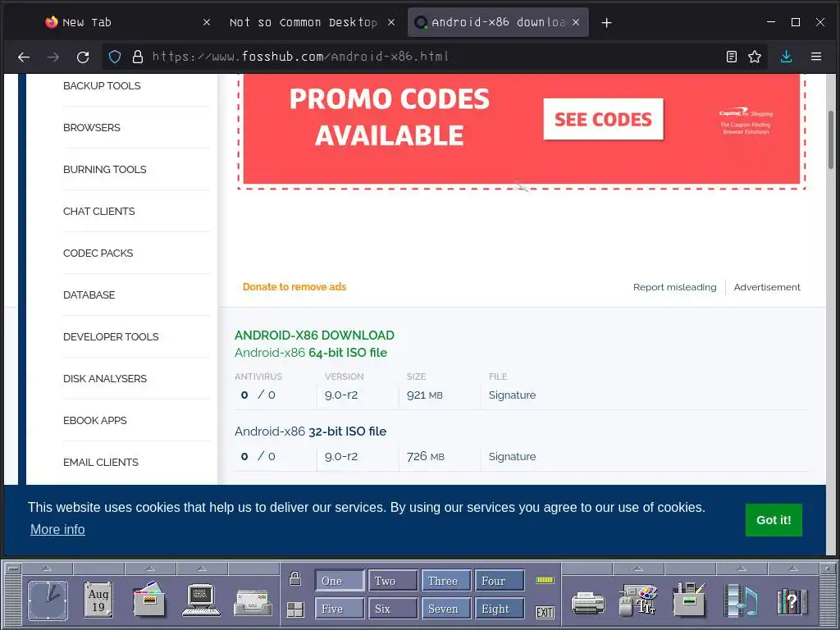Click Donate to remove ads

pos(294,286)
